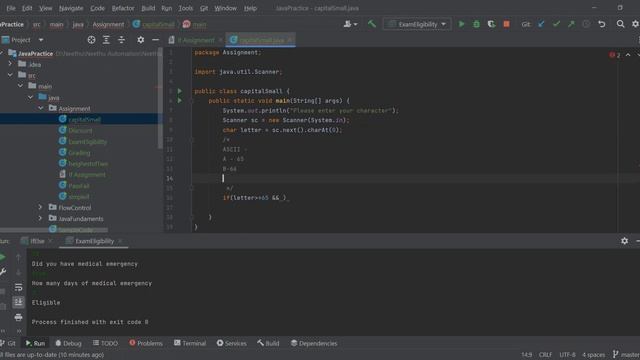Open user account avatar dropdown
The width and height of the screenshot is (640, 360).
(x=350, y=24)
